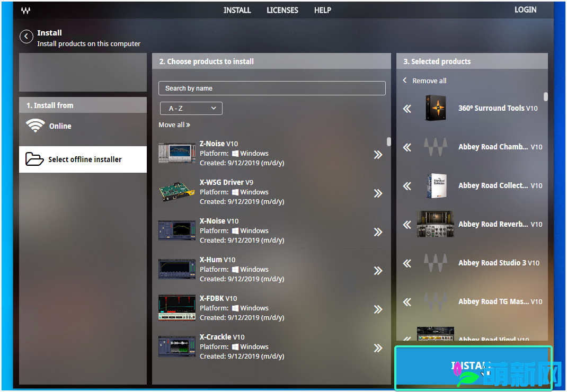This screenshot has height=392, width=567.
Task: Add X-Crackle V10 using its double arrow
Action: 378,348
